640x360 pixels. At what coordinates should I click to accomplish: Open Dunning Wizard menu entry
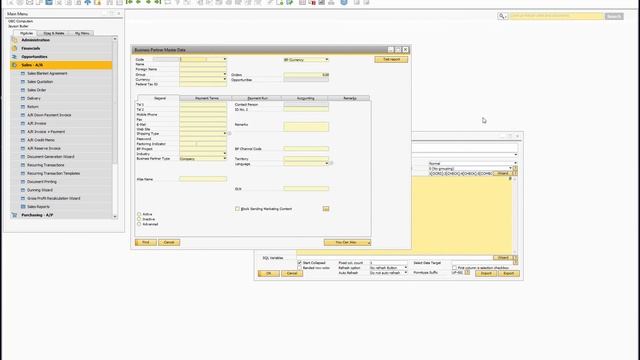pos(40,190)
